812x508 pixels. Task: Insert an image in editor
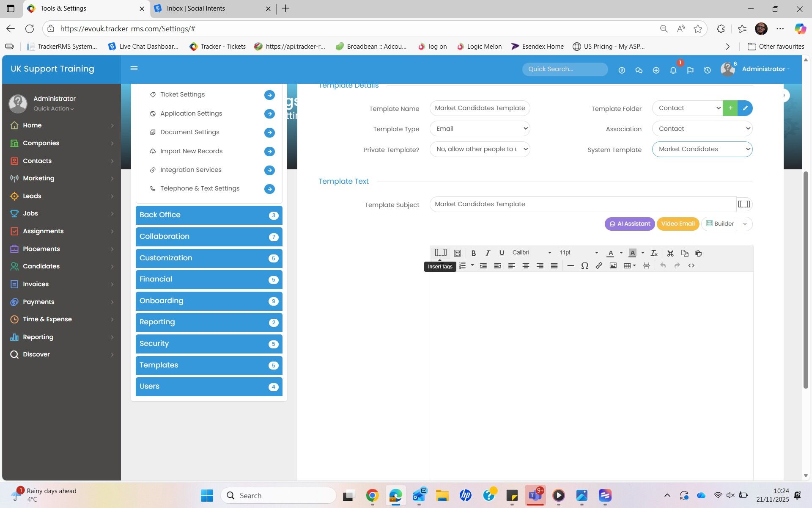[x=613, y=266]
